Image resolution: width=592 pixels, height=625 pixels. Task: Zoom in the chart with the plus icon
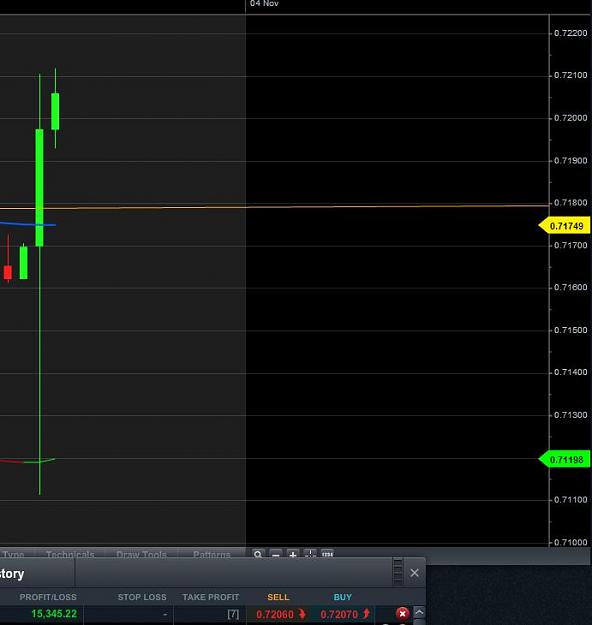coord(293,554)
